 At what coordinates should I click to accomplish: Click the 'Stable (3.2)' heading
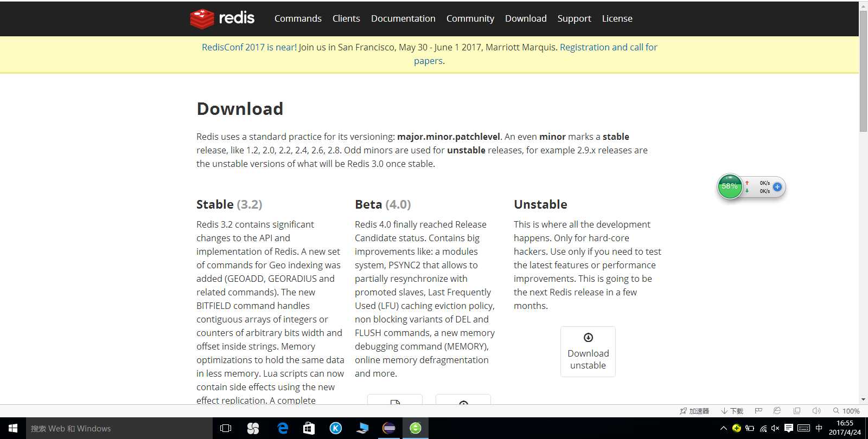tap(229, 204)
